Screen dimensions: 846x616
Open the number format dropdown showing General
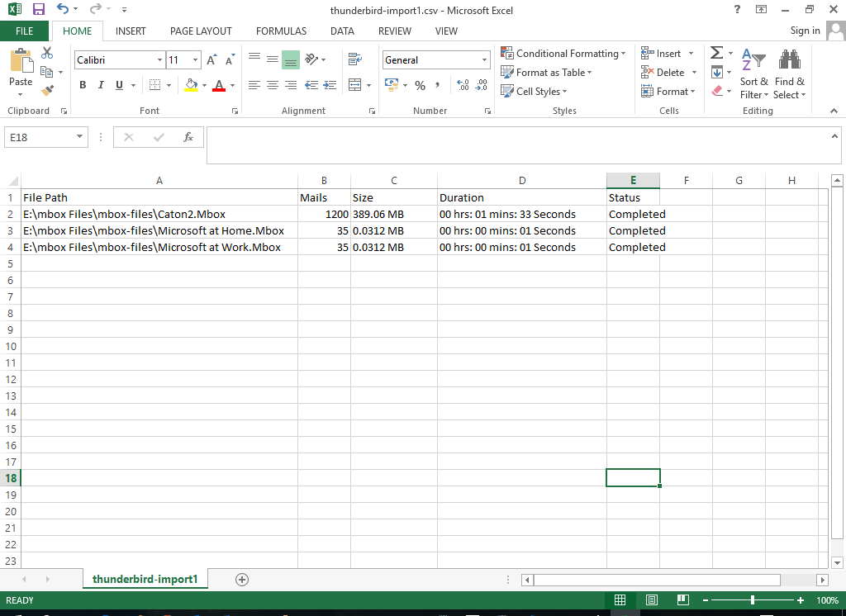click(x=484, y=60)
